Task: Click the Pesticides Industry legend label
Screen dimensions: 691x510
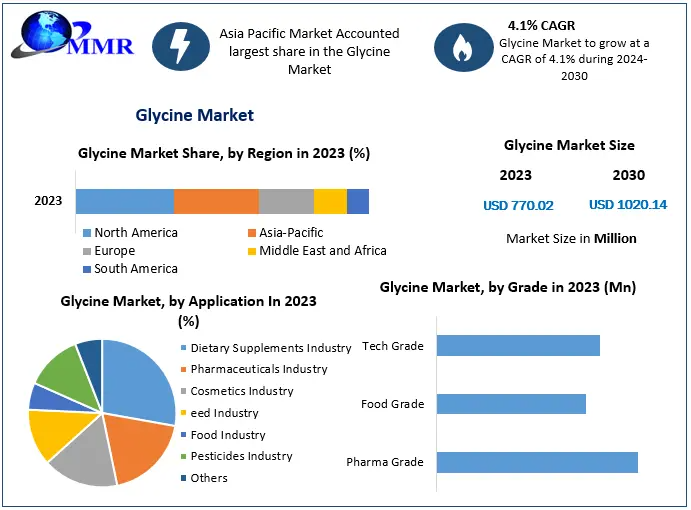Action: pyautogui.click(x=241, y=456)
